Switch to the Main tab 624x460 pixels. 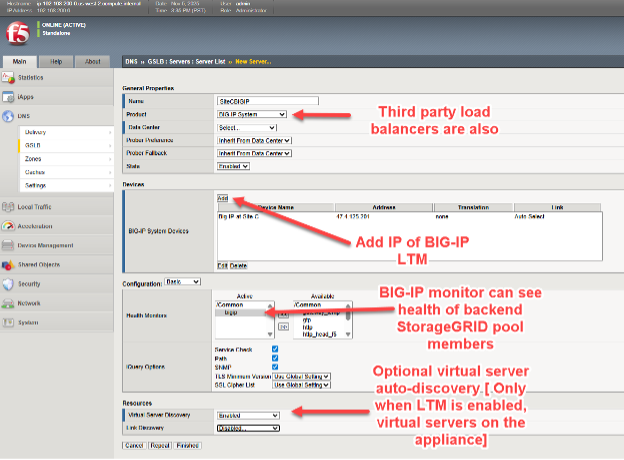20,62
